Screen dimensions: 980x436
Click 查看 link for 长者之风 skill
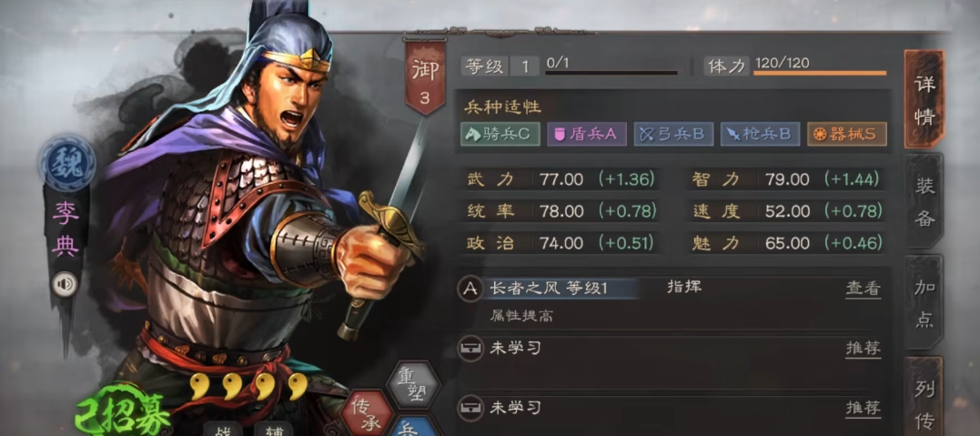coord(864,289)
